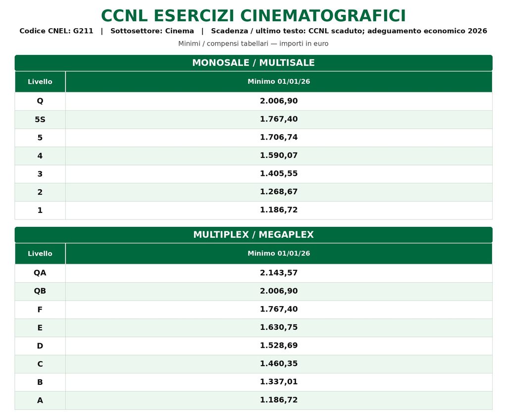Click the 1.528,69 value for level D

(x=279, y=345)
